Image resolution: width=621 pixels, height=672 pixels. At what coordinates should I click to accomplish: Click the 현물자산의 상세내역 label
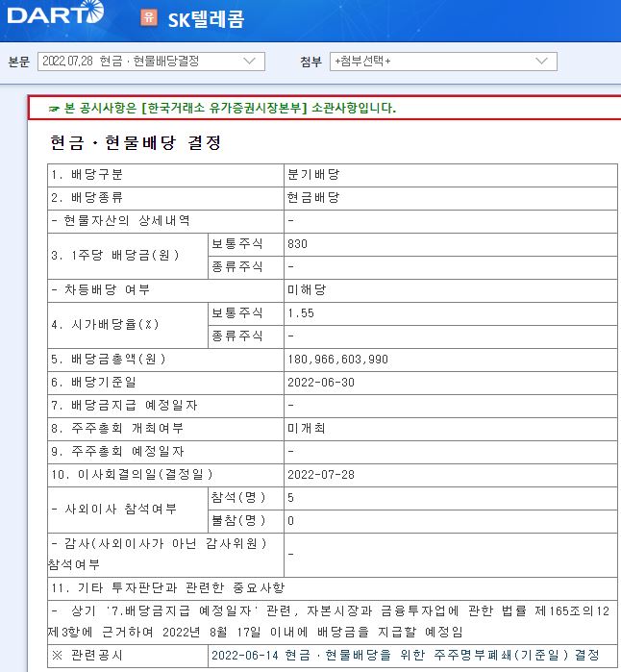click(x=120, y=221)
